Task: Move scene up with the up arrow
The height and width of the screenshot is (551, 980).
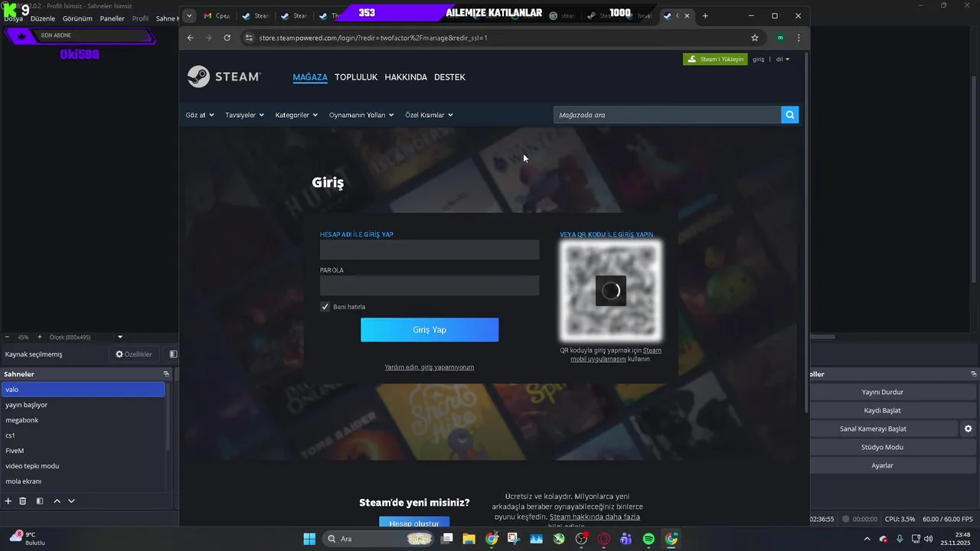Action: (57, 500)
